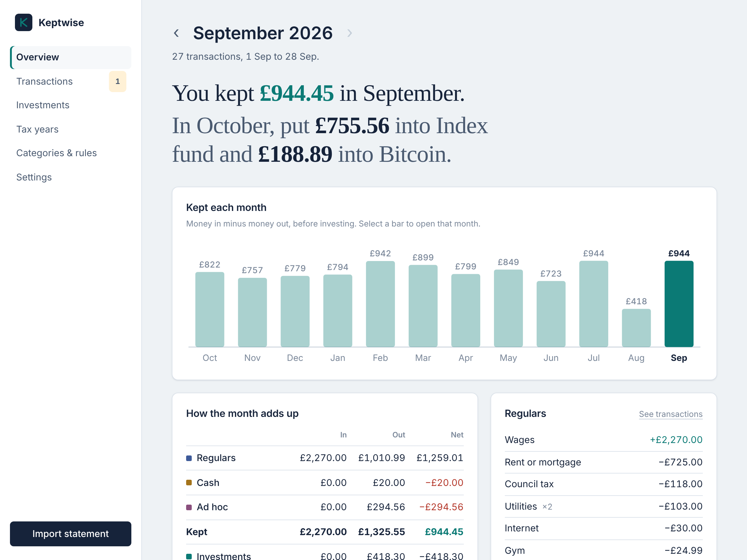Click the headline £944.45 amount
Screen dimensions: 747x560
tap(297, 94)
